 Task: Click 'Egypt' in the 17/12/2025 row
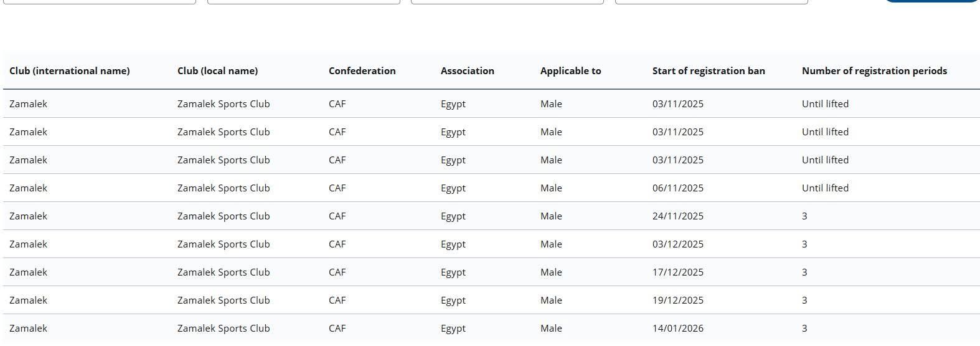point(453,272)
